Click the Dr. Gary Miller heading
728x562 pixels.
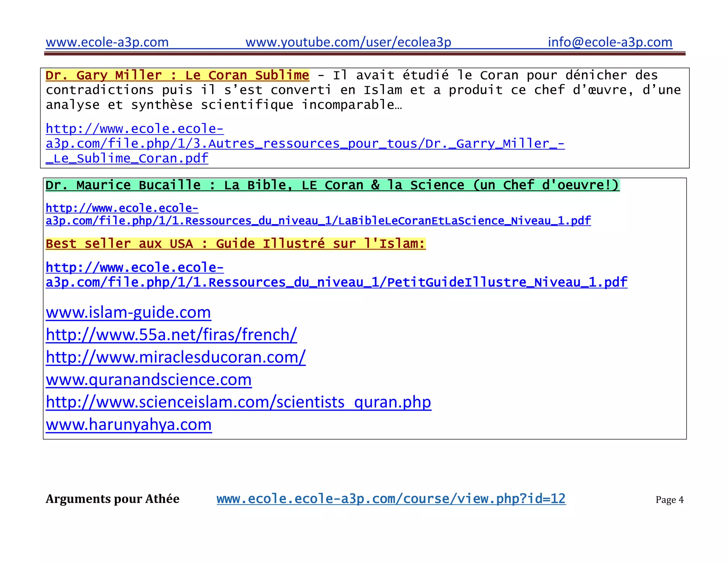177,75
